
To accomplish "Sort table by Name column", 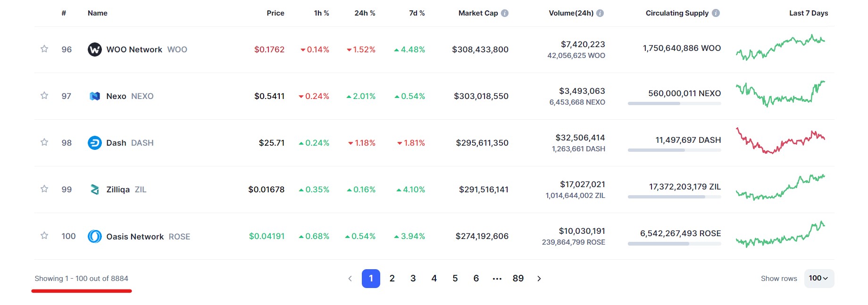I will (x=98, y=13).
